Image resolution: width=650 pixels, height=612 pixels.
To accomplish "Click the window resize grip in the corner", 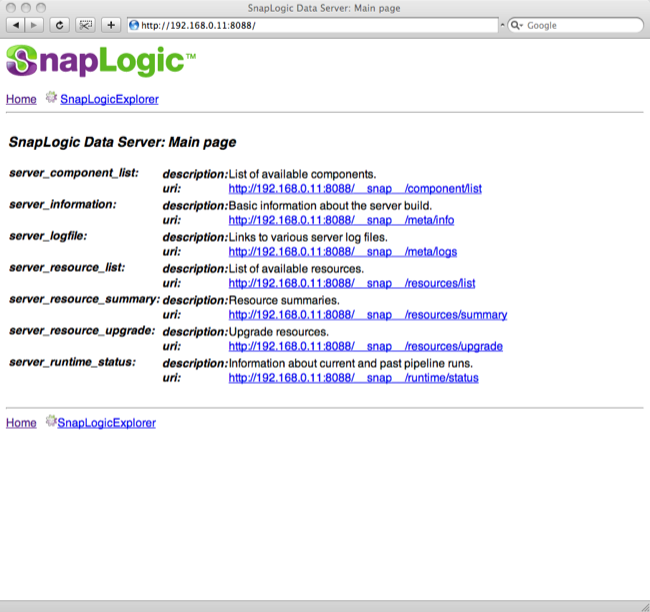I will point(645,607).
